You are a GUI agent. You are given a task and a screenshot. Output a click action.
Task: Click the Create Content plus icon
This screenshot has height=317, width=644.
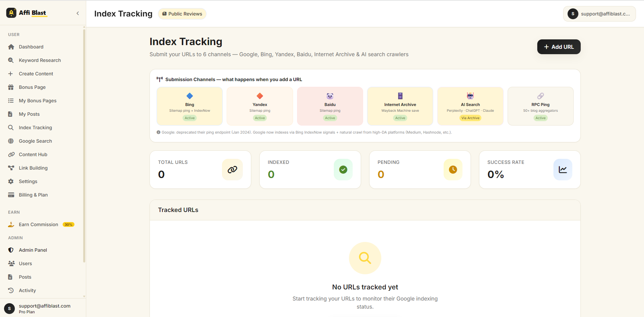pos(11,74)
